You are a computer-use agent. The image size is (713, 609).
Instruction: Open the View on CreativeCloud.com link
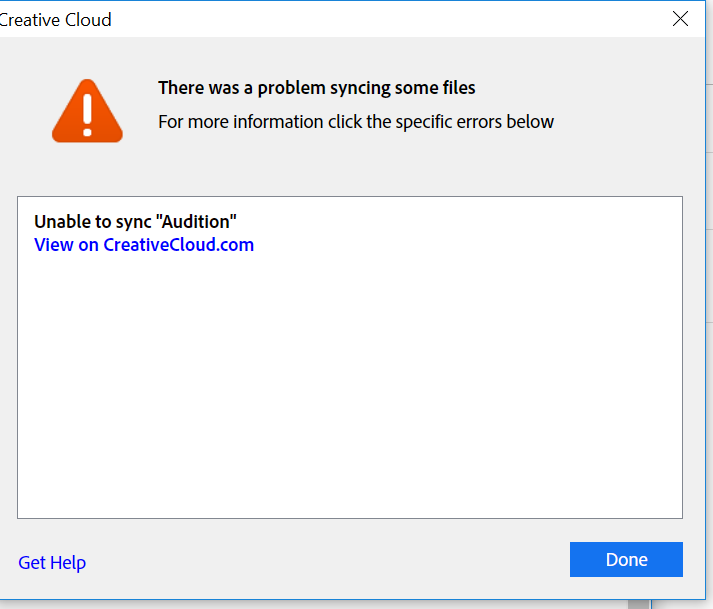coord(144,245)
